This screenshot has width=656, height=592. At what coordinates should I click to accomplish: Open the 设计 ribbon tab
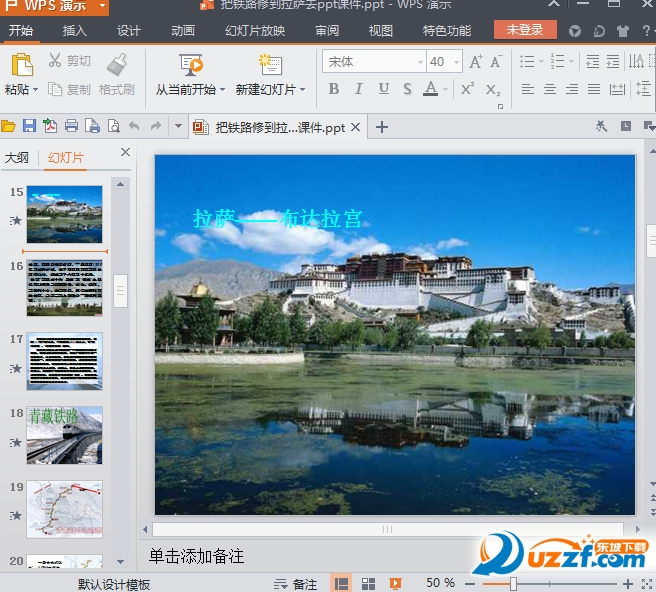128,31
